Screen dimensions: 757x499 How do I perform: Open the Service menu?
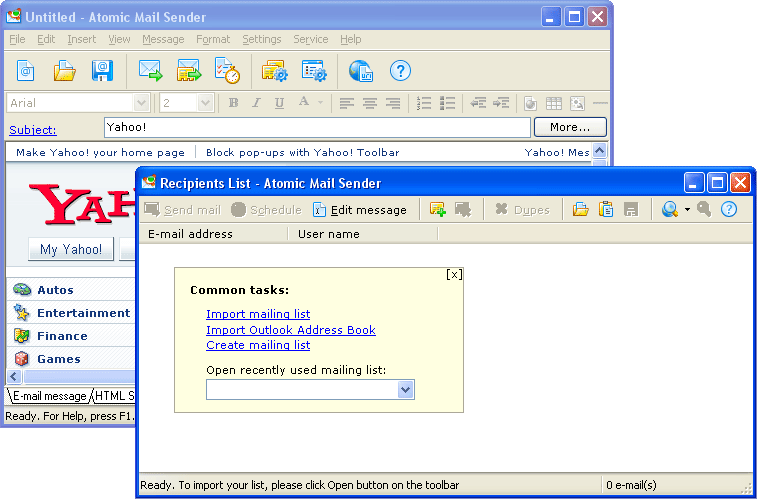pos(311,39)
